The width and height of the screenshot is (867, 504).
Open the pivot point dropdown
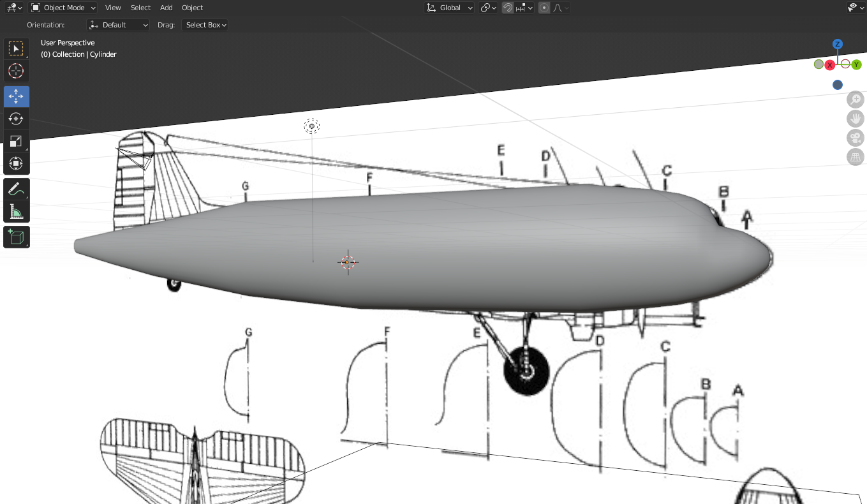pos(488,8)
